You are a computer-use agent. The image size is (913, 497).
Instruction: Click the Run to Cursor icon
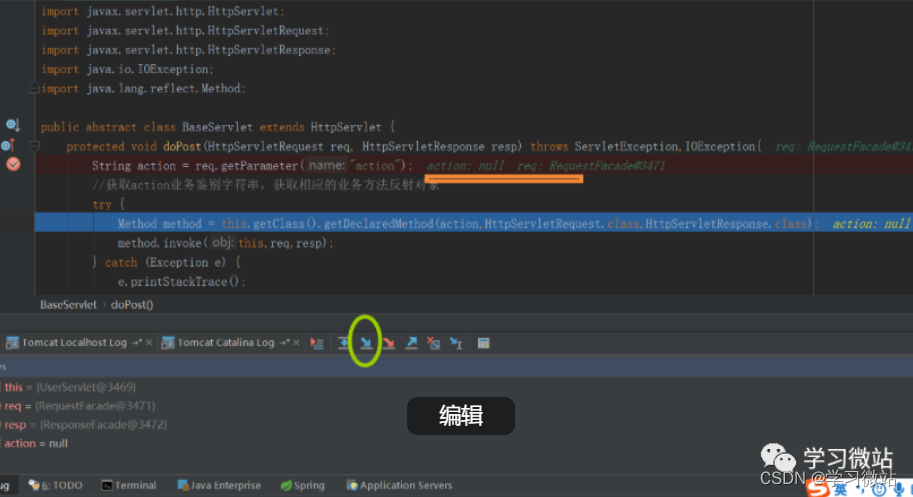(456, 343)
